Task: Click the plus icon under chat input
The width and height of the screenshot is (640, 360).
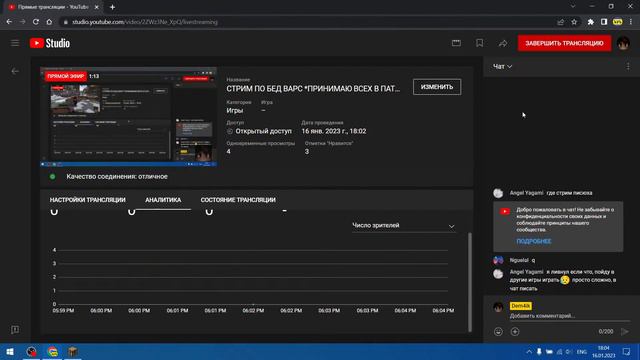Action: coord(515,331)
